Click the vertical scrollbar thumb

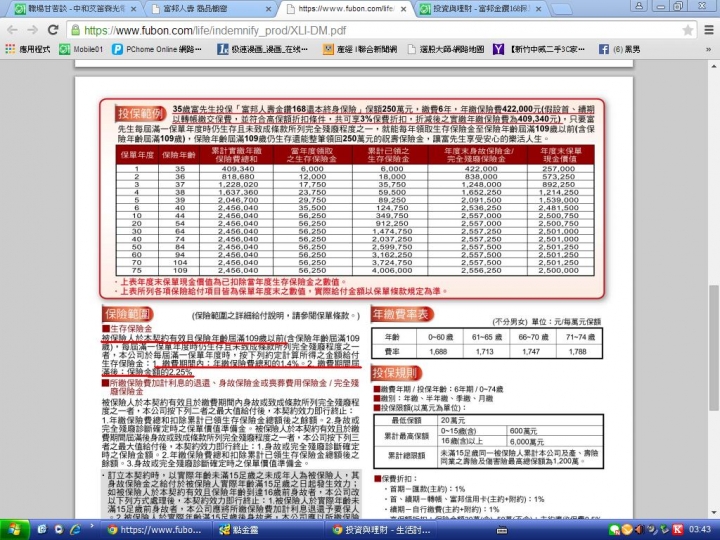point(714,348)
